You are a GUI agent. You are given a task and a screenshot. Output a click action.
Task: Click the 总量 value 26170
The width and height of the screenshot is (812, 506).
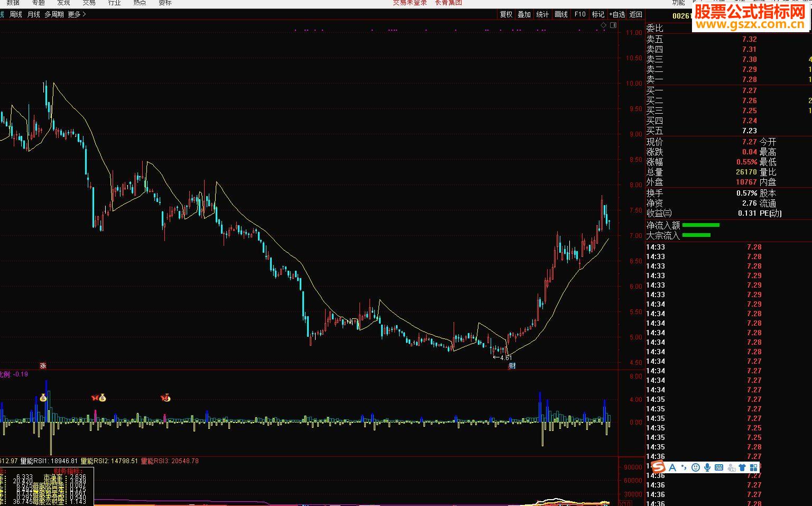click(x=746, y=172)
